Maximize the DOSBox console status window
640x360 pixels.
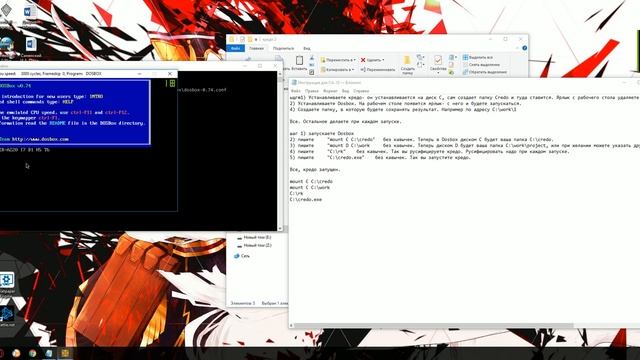click(260, 65)
